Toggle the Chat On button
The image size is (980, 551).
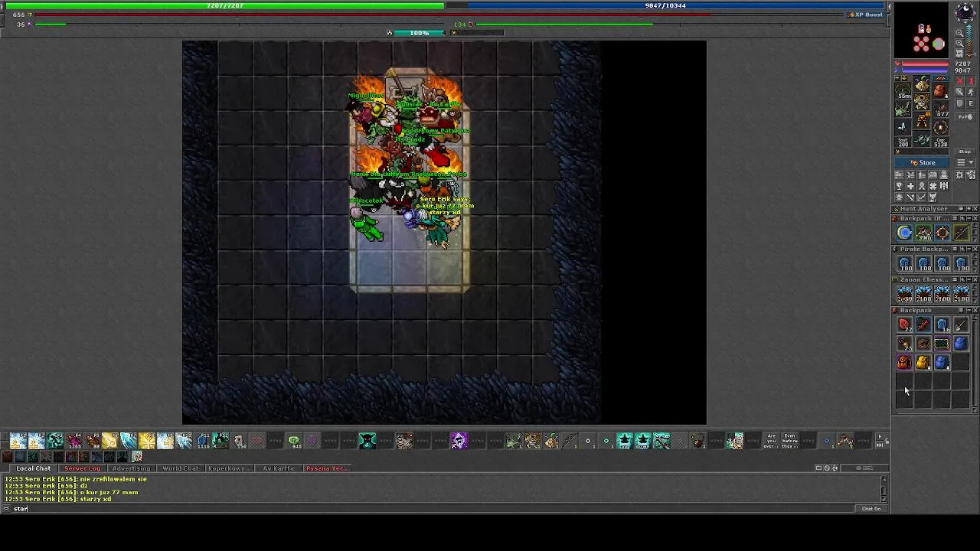[871, 509]
